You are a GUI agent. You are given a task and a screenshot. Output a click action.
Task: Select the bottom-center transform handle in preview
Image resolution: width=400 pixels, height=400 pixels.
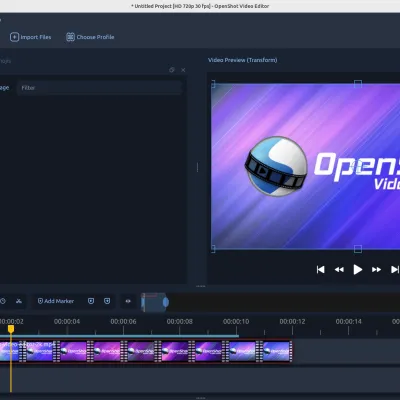pyautogui.click(x=358, y=249)
